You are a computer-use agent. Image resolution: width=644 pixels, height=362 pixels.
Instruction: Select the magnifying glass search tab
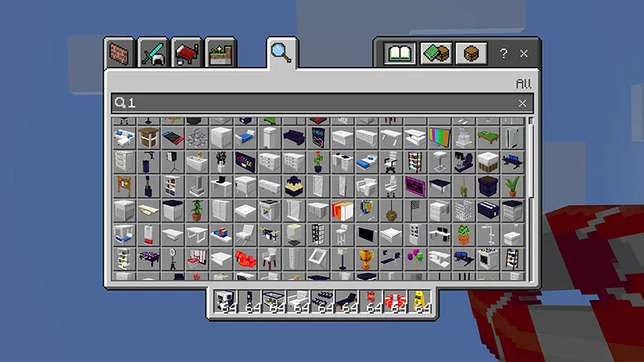pos(282,53)
